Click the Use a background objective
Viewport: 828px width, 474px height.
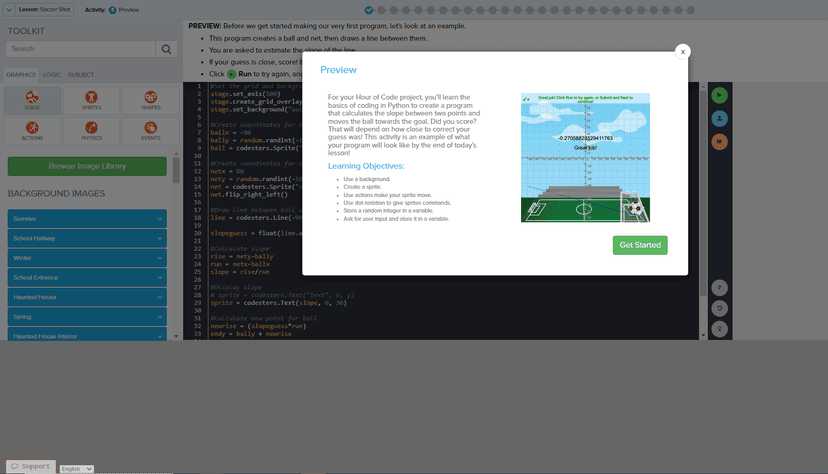[x=366, y=179]
